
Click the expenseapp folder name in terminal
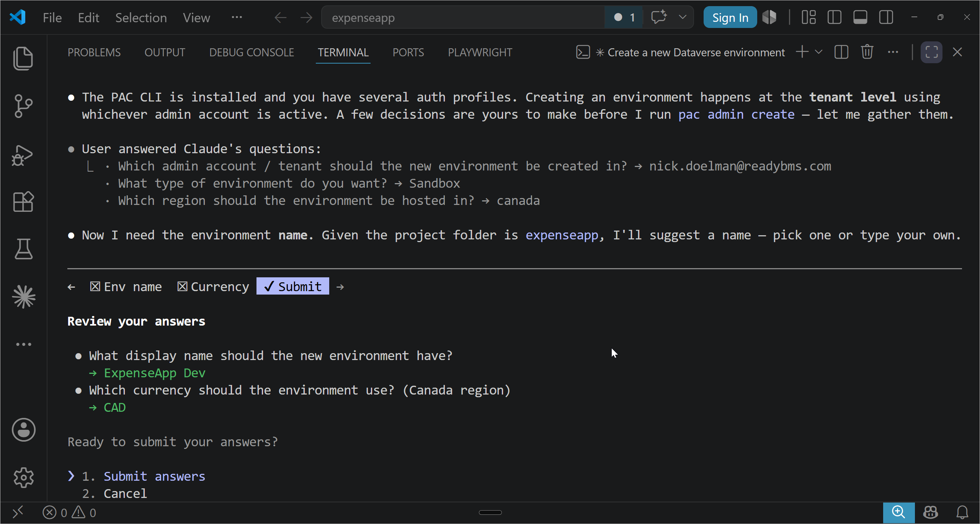click(562, 235)
